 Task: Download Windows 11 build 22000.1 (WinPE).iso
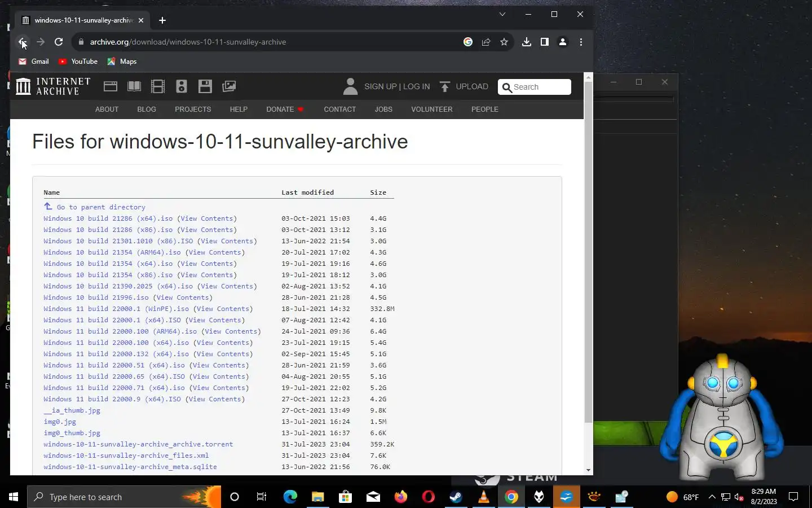(x=116, y=309)
